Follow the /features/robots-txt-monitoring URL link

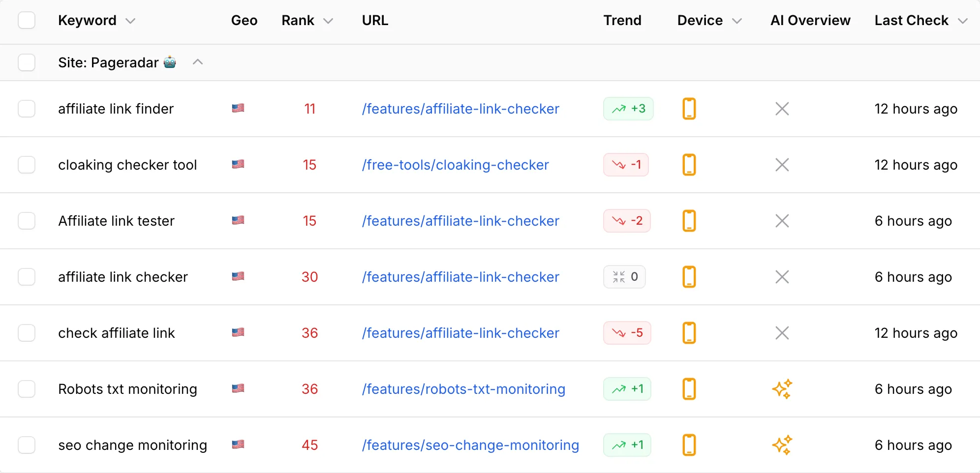point(463,389)
